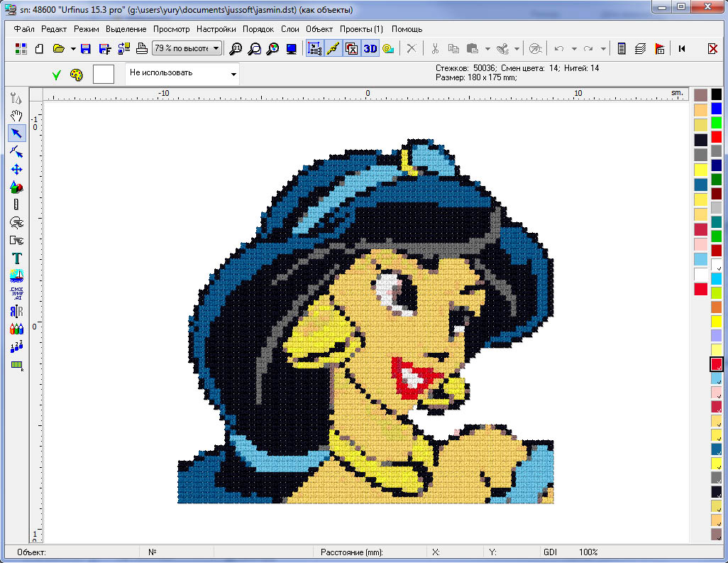The height and width of the screenshot is (563, 728).
Task: Expand the open-file dropdown arrow
Action: point(73,48)
